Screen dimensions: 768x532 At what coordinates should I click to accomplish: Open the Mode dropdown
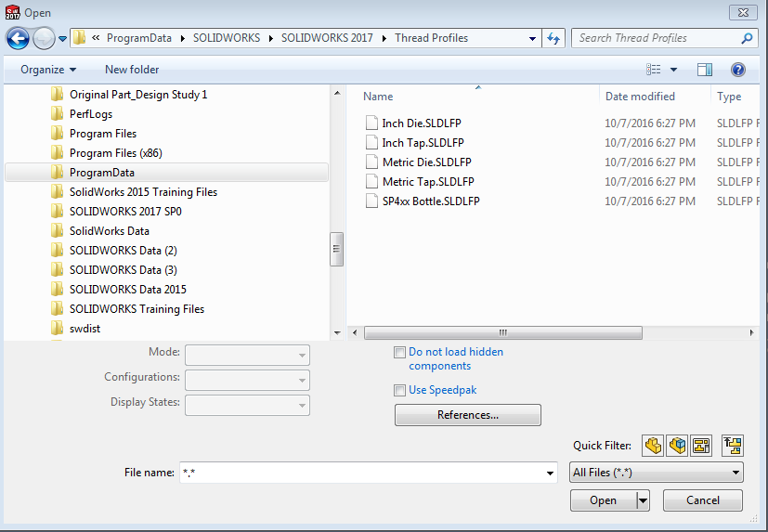247,356
